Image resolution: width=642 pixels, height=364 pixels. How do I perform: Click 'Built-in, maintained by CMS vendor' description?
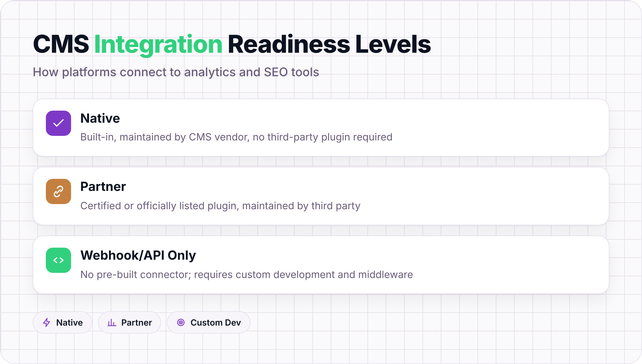tap(236, 137)
